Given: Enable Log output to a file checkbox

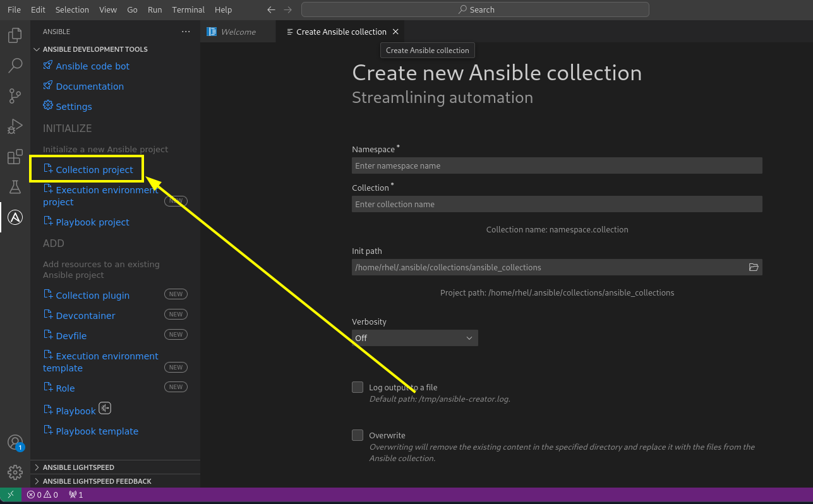Looking at the screenshot, I should coord(358,387).
